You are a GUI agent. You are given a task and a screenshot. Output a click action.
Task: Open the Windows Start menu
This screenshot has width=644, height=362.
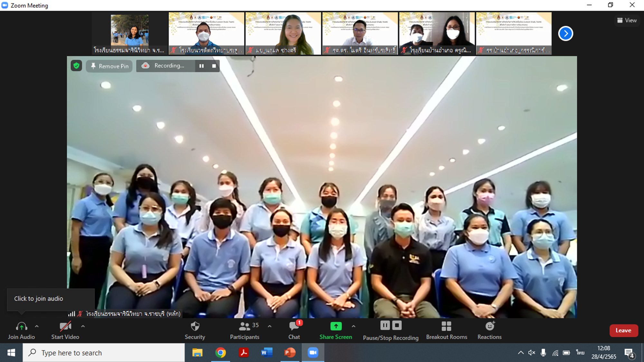[x=11, y=353]
